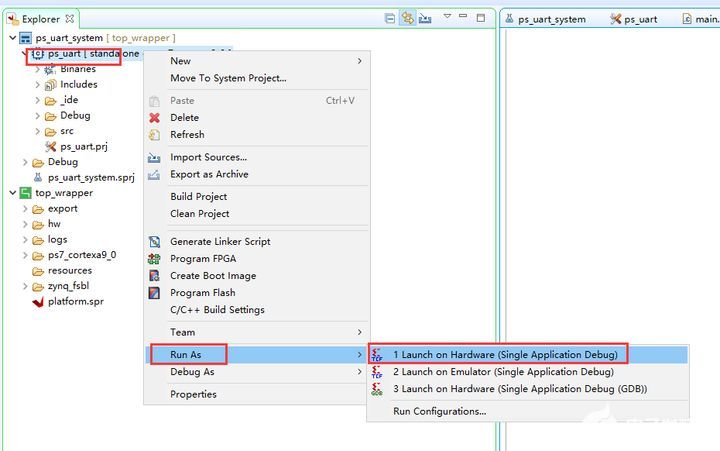The height and width of the screenshot is (451, 720).
Task: Choose Move To System Project
Action: tap(257, 78)
